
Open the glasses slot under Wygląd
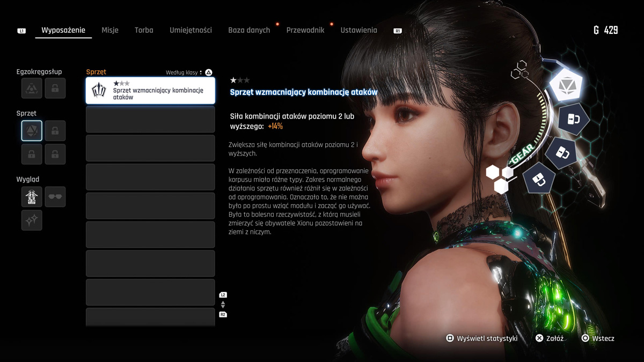coord(55,197)
